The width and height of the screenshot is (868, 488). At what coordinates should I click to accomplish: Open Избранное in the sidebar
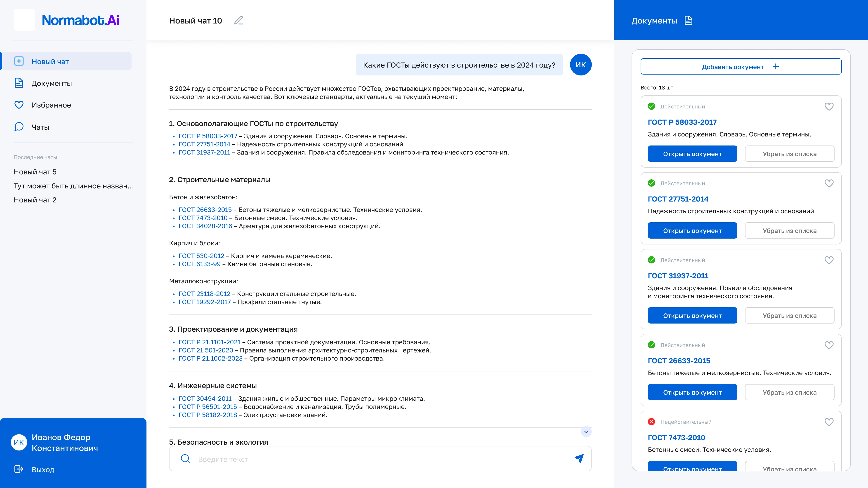[x=51, y=105]
